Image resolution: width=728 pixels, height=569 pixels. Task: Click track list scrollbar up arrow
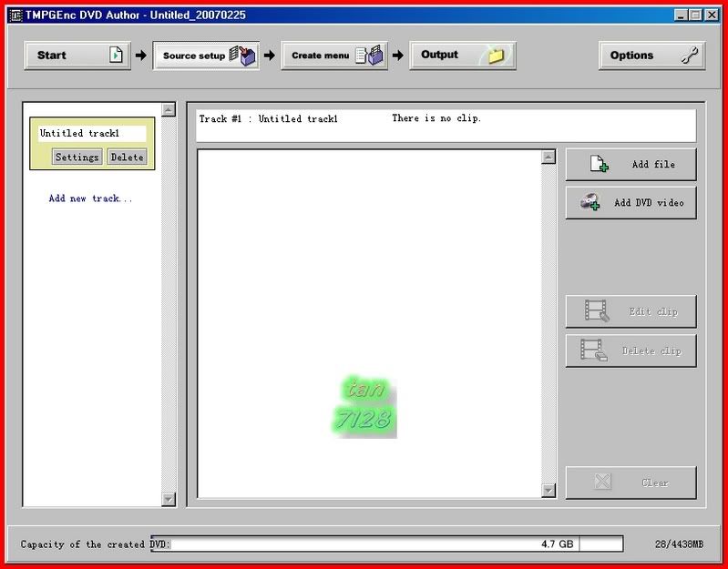[x=168, y=110]
